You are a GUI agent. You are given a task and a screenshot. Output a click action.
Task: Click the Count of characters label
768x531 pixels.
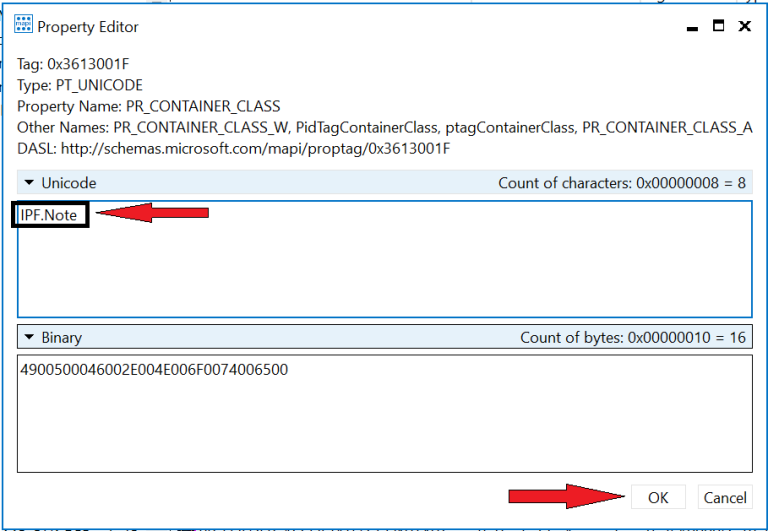tap(622, 183)
